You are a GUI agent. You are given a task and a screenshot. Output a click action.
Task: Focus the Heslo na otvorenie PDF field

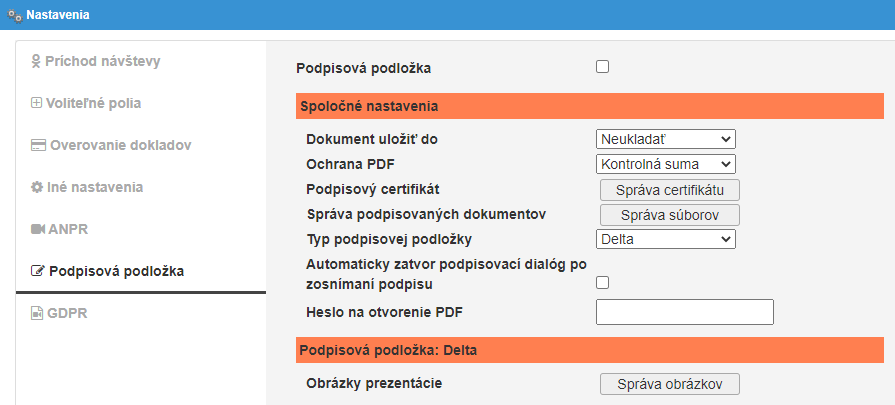[x=685, y=312]
